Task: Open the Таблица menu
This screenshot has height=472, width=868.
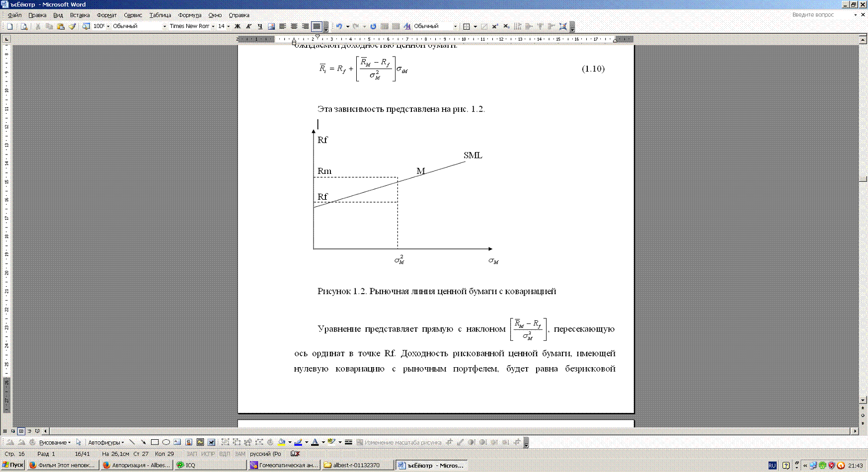Action: (x=160, y=15)
